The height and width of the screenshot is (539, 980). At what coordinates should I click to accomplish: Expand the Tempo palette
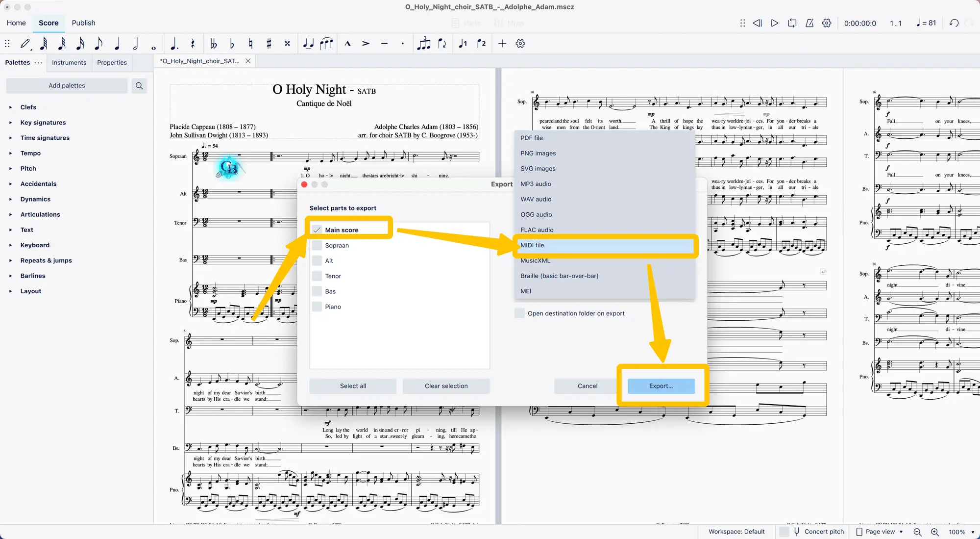pyautogui.click(x=11, y=153)
